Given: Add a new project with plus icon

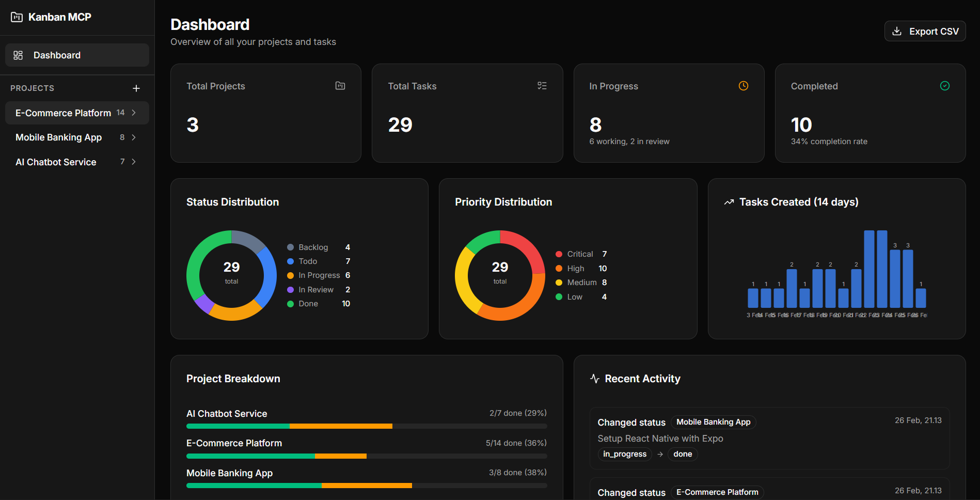Looking at the screenshot, I should point(136,88).
